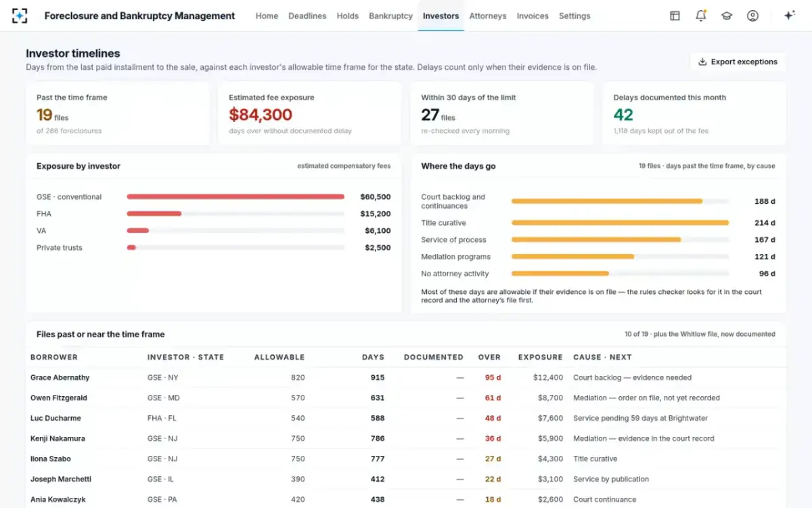The width and height of the screenshot is (812, 508).
Task: Select the $15,200 FHA value
Action: [376, 214]
